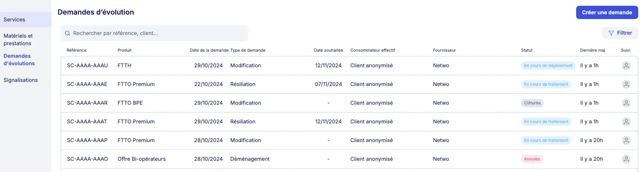Open request SC-AAAA-AAAU reference

pyautogui.click(x=87, y=65)
